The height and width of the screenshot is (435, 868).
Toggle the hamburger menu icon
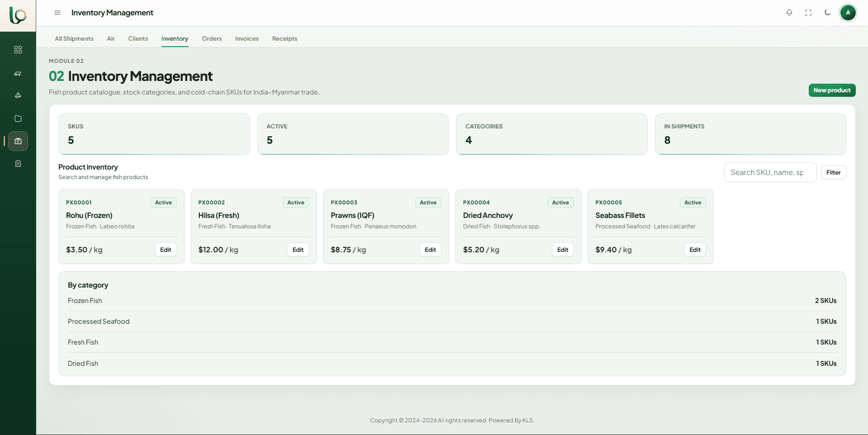click(57, 13)
